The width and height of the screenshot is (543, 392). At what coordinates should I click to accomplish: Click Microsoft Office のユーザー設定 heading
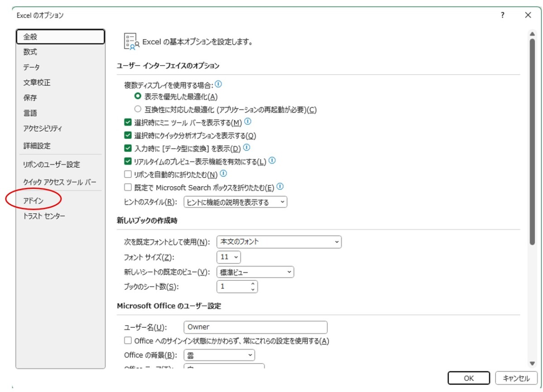click(169, 306)
